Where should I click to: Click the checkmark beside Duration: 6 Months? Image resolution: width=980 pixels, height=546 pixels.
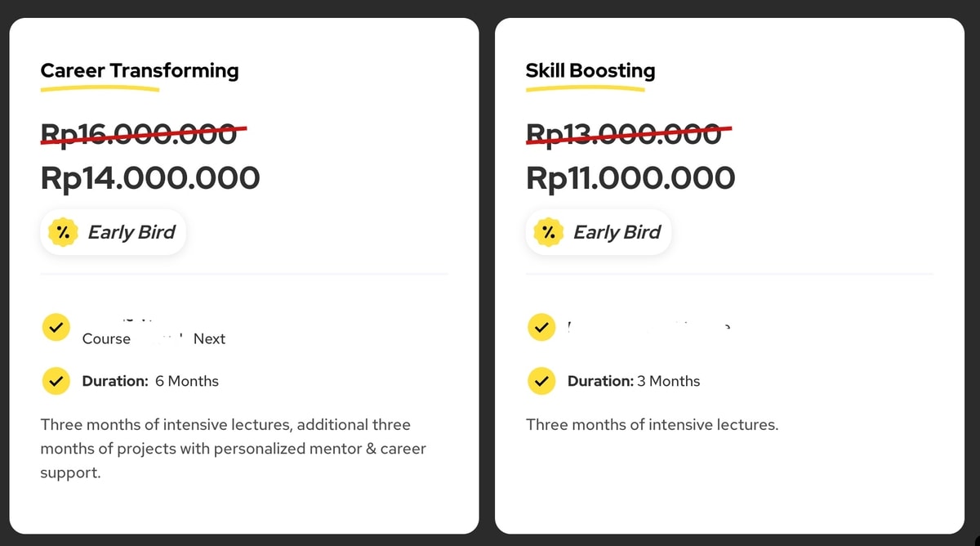click(56, 381)
